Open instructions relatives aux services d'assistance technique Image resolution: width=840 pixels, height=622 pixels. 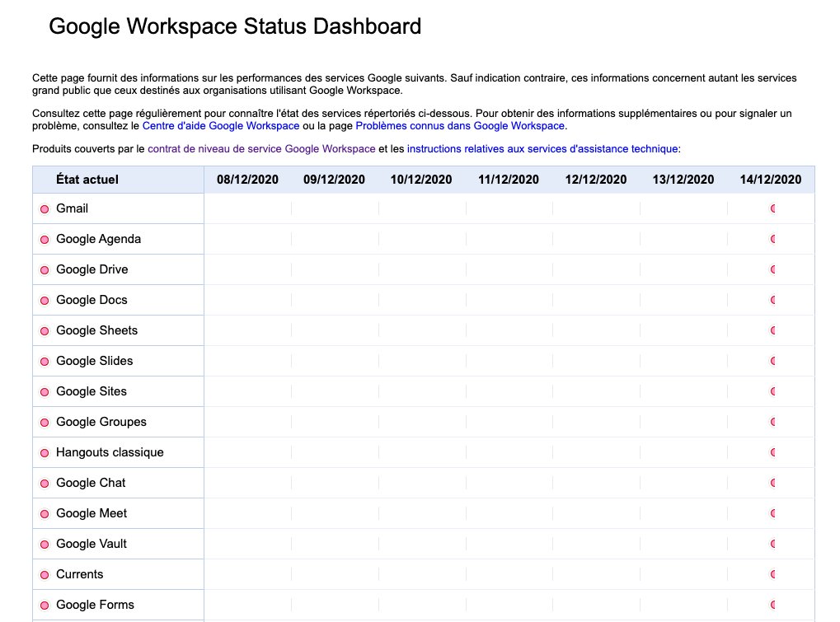tap(542, 149)
